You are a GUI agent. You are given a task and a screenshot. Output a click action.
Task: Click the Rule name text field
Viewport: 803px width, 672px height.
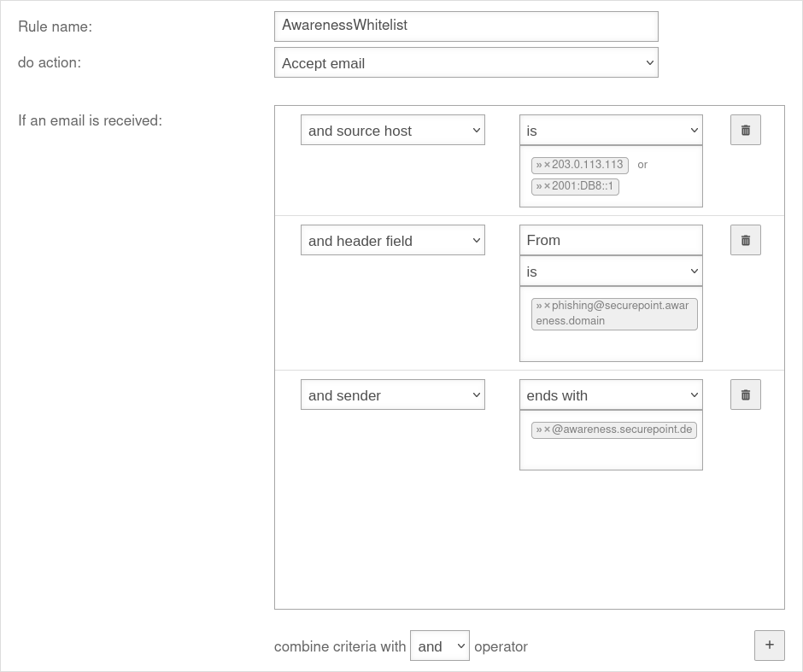(x=466, y=26)
